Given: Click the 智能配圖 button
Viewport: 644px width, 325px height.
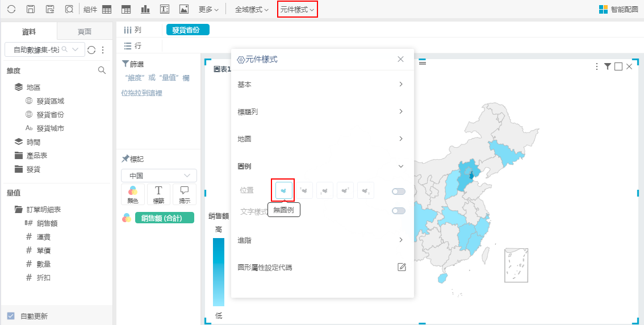Looking at the screenshot, I should [619, 10].
